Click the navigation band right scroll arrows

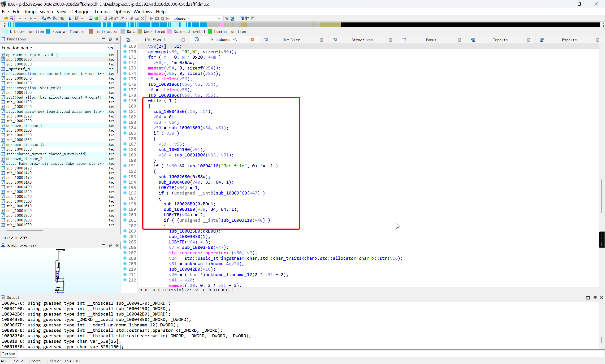click(x=603, y=25)
